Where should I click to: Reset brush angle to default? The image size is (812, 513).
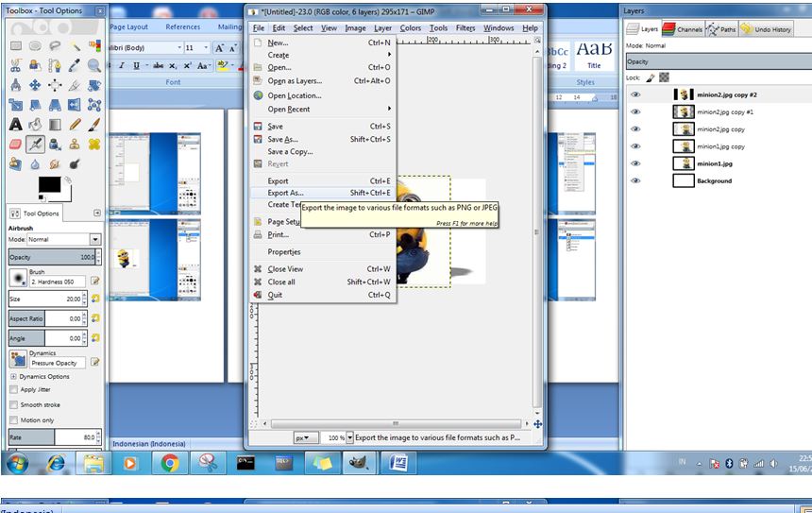coord(95,338)
